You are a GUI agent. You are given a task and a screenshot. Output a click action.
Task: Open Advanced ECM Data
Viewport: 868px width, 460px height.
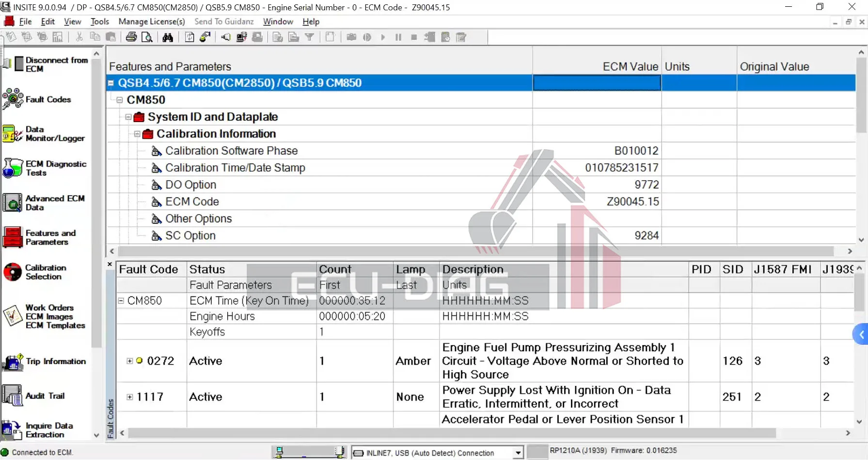tap(44, 202)
